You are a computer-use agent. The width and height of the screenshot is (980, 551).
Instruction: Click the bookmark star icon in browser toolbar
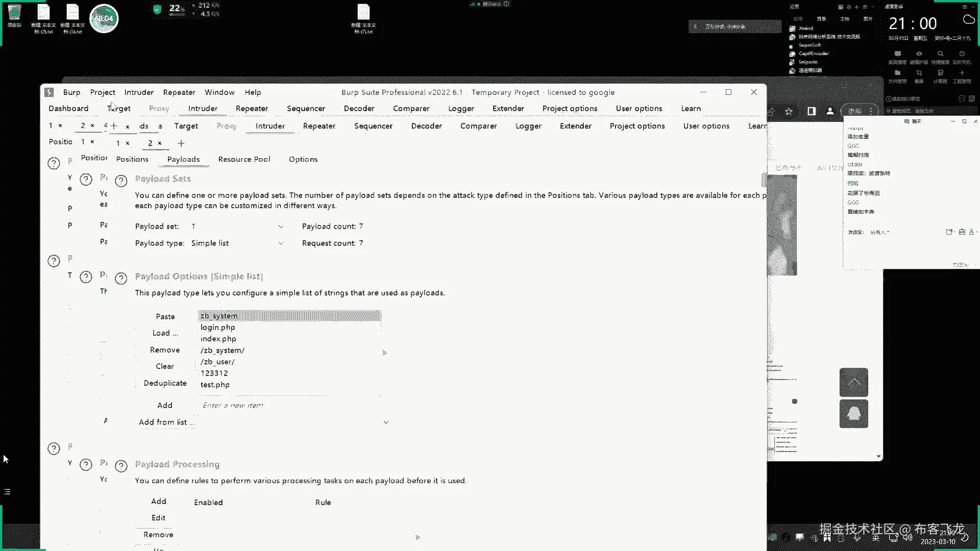tap(789, 111)
